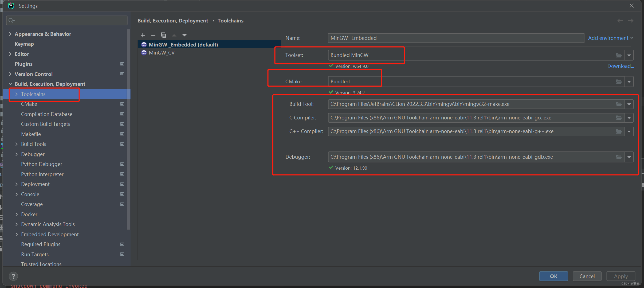Browse folder for Debugger path
Viewport: 644px width, 288px height.
coord(619,157)
